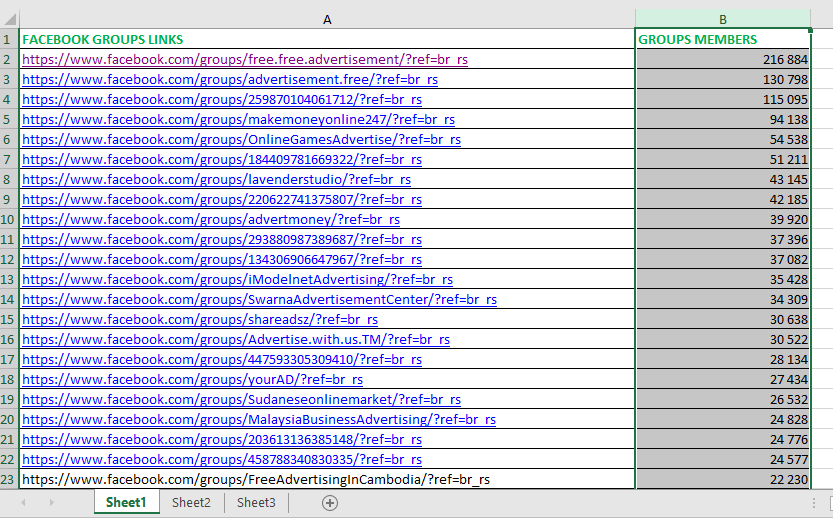Switch to the Sheet3 tab
833x518 pixels.
tap(256, 503)
